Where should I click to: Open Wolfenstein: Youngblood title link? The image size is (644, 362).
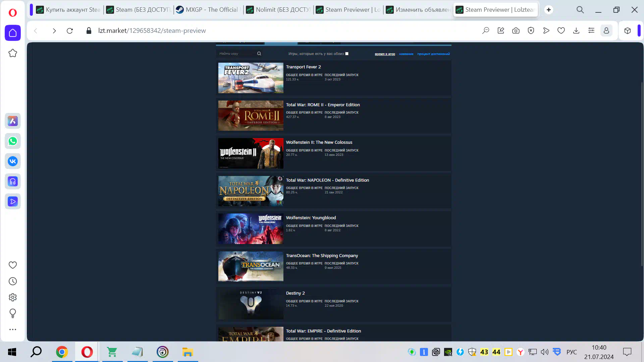[x=311, y=218]
